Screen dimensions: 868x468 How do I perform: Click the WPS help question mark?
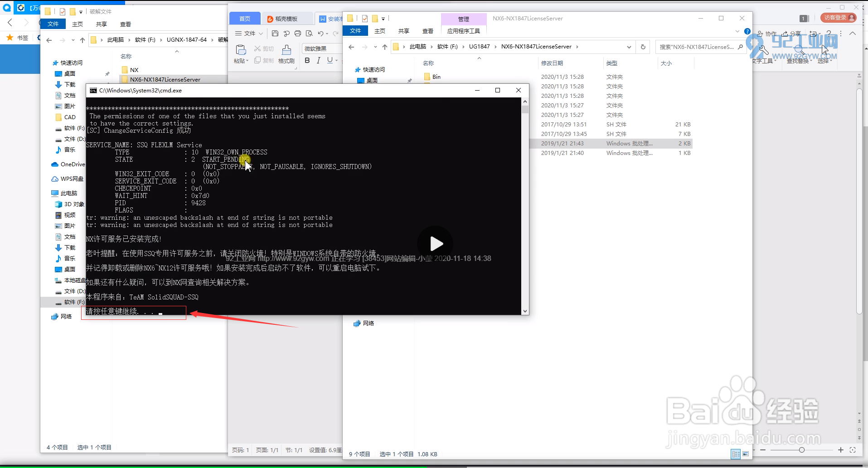click(829, 34)
